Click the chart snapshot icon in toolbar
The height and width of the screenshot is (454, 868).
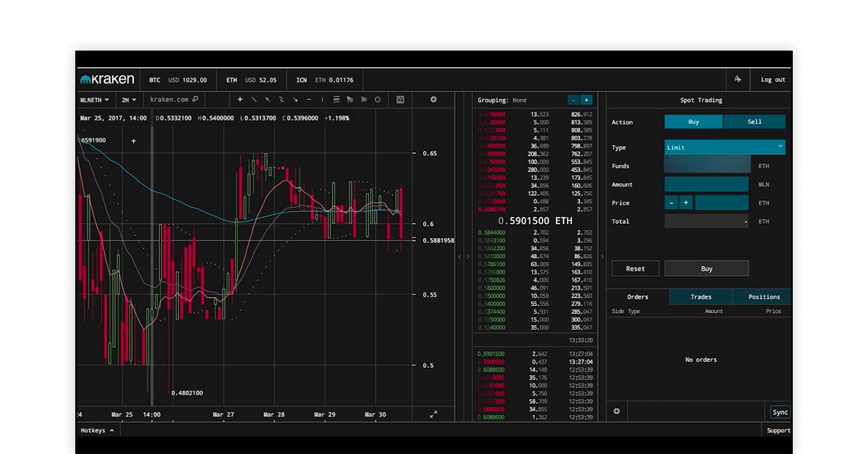point(400,100)
